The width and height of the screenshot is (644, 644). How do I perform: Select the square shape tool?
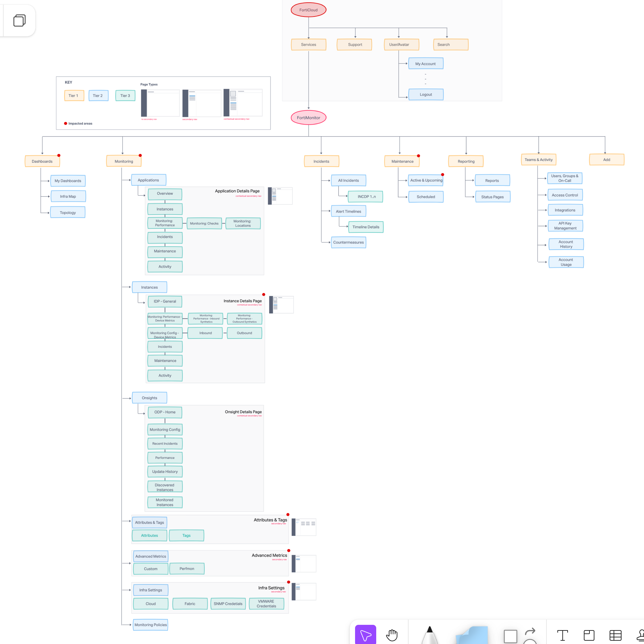(x=510, y=636)
